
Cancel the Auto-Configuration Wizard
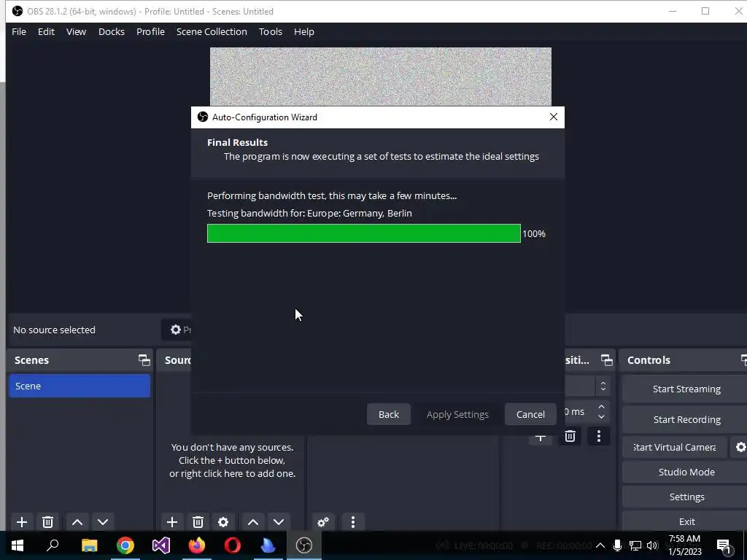click(530, 414)
